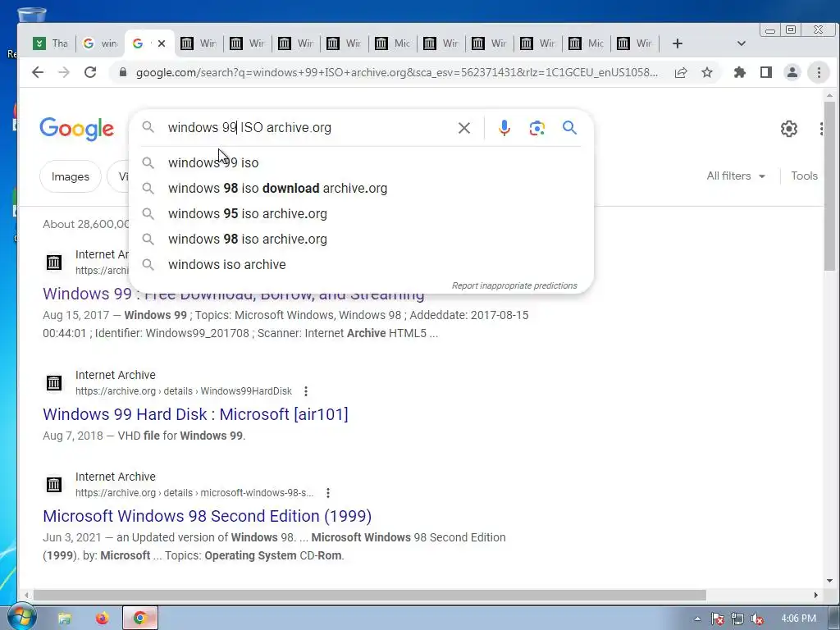The image size is (840, 630).
Task: Open options for microsoft-windows-98-s result
Action: pos(328,493)
